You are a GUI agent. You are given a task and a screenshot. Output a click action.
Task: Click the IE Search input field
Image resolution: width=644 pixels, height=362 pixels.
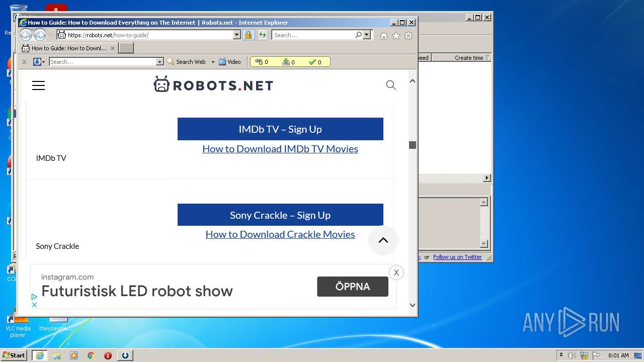tap(313, 35)
